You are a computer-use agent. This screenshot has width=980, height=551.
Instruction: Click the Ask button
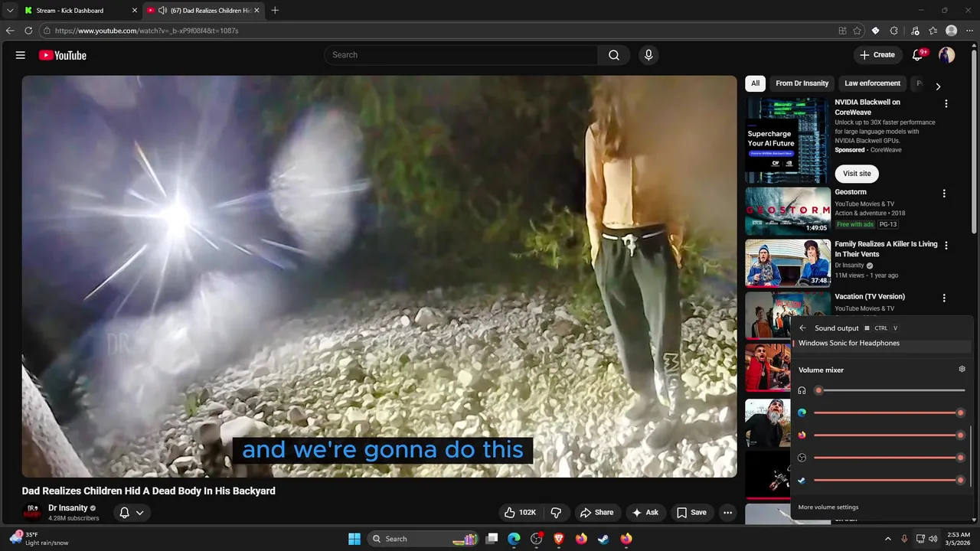click(644, 513)
